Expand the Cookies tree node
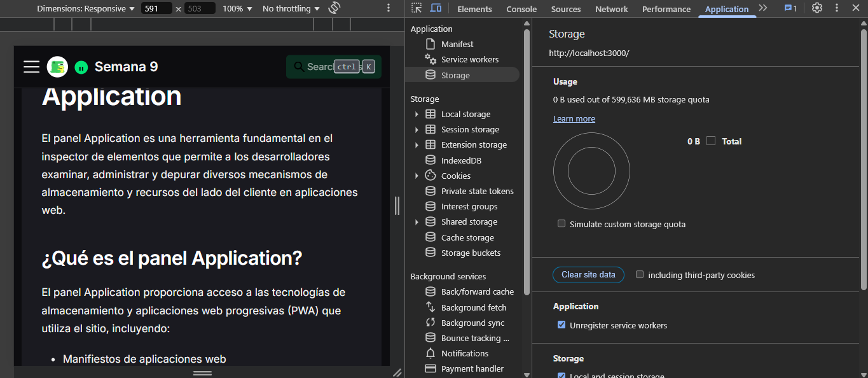 (417, 176)
